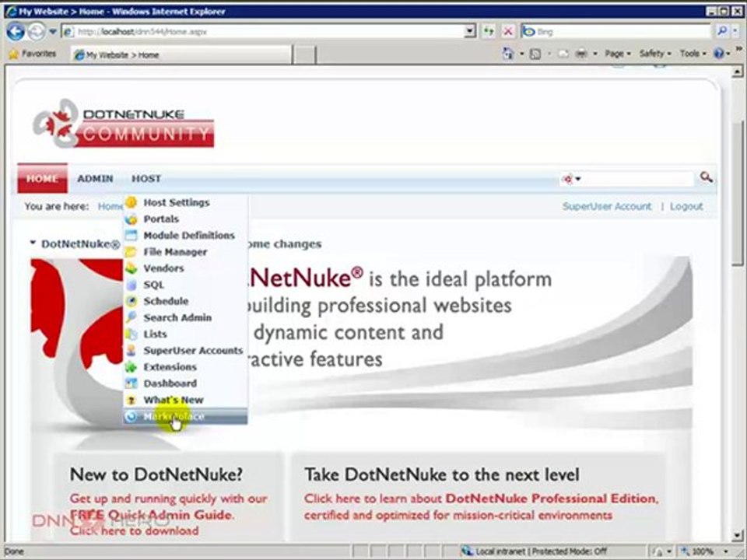The width and height of the screenshot is (747, 560).
Task: Select Host Settings in Host menu
Action: click(x=185, y=202)
